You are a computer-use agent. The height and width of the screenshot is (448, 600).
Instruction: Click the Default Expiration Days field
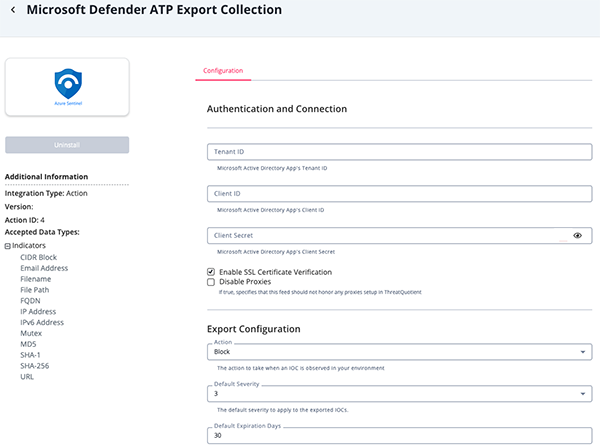[399, 435]
